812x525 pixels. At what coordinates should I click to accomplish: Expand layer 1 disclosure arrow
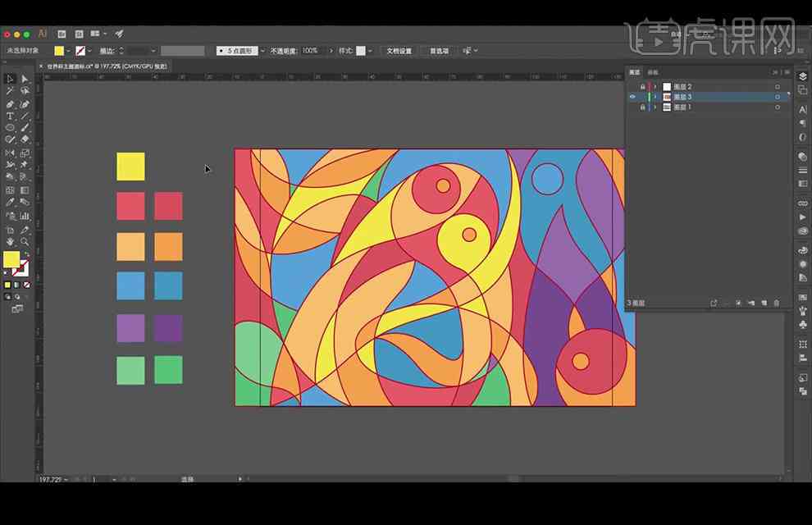click(x=655, y=107)
